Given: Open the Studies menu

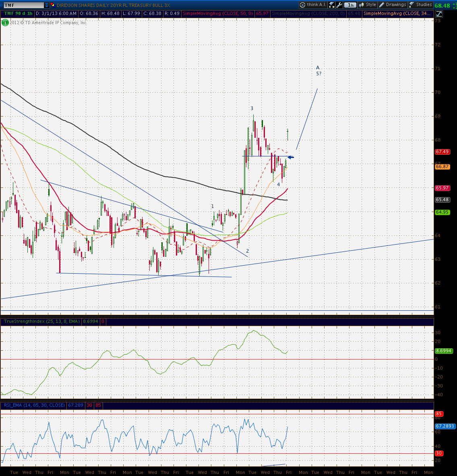Looking at the screenshot, I should coord(421,5).
